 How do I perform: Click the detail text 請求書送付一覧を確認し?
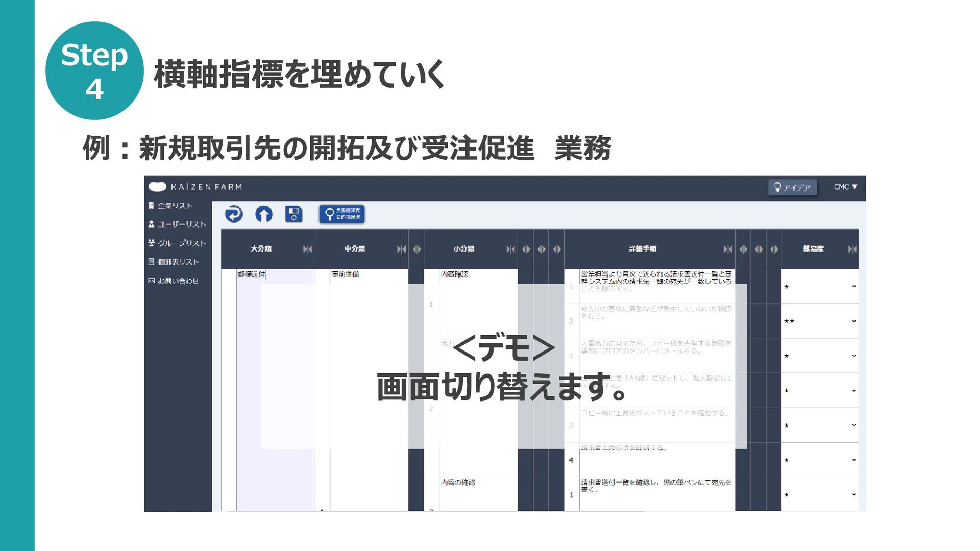click(656, 486)
